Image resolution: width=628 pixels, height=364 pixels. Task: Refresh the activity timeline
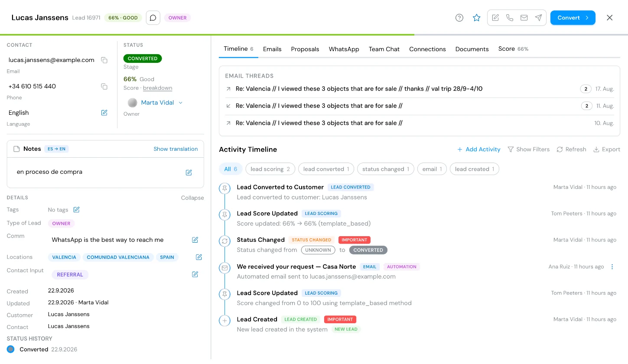pyautogui.click(x=571, y=149)
